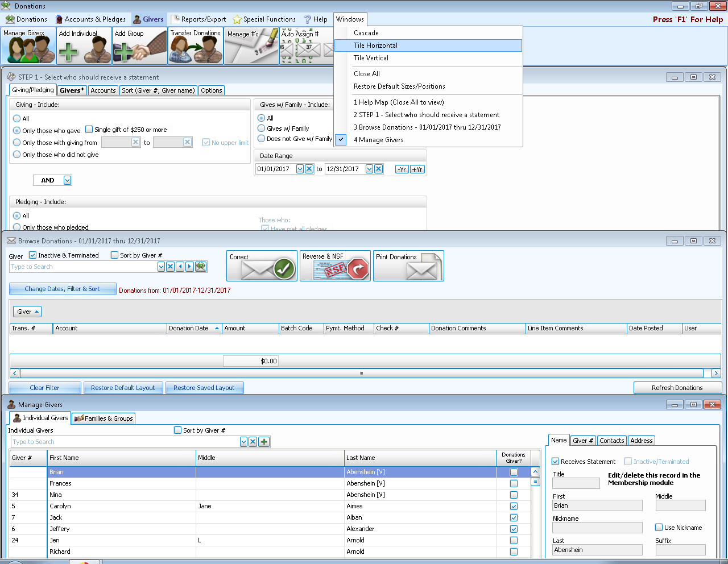
Task: Click the Print Donations icon
Action: 408,266
